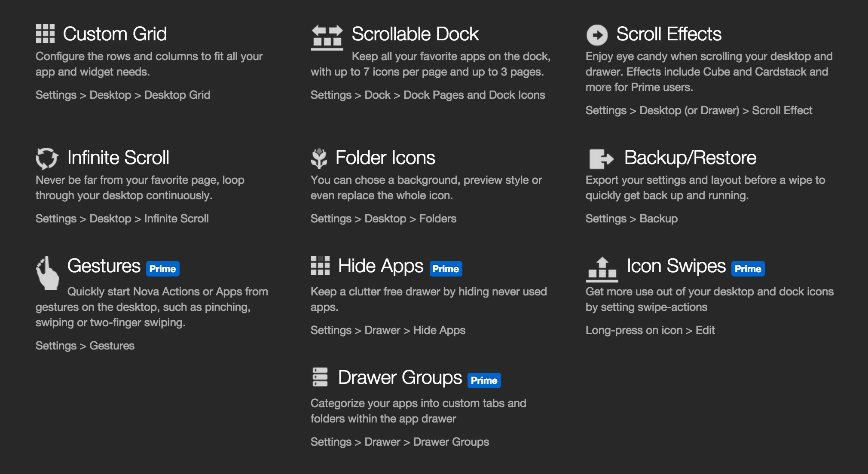Click the Infinite Scroll circular arrows icon
This screenshot has height=474, width=868.
(x=47, y=158)
